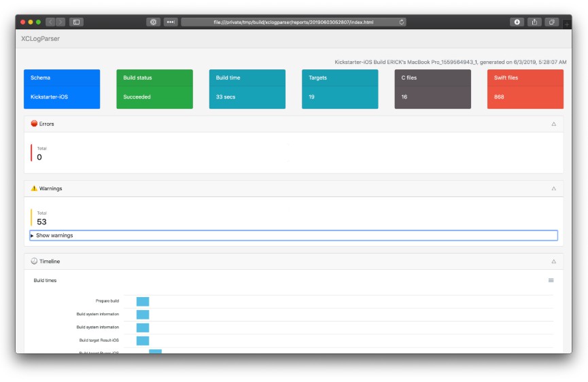
Task: Click the Share icon in toolbar
Action: tap(534, 22)
